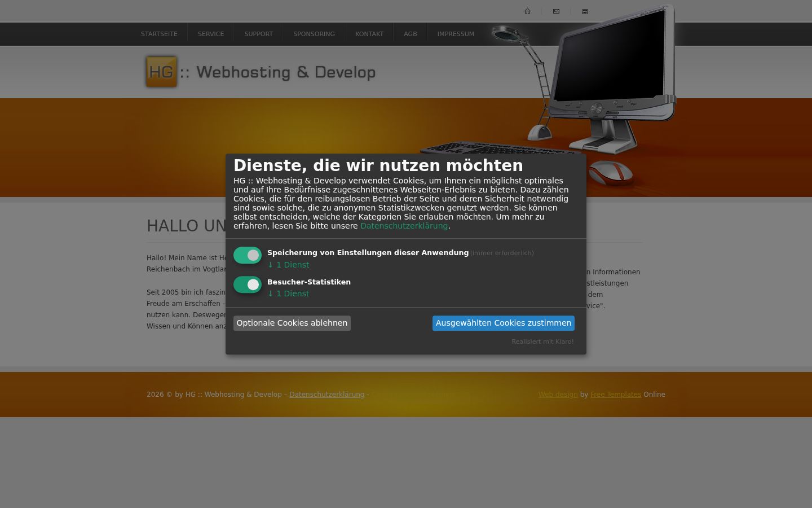Click 'Speicherung von Einstellungen dieser Anwendung' label
The height and width of the screenshot is (508, 812).
point(368,252)
